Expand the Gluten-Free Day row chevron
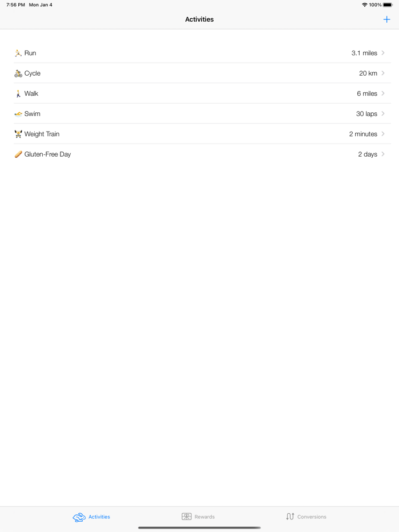Viewport: 399px width, 532px height. pos(383,154)
